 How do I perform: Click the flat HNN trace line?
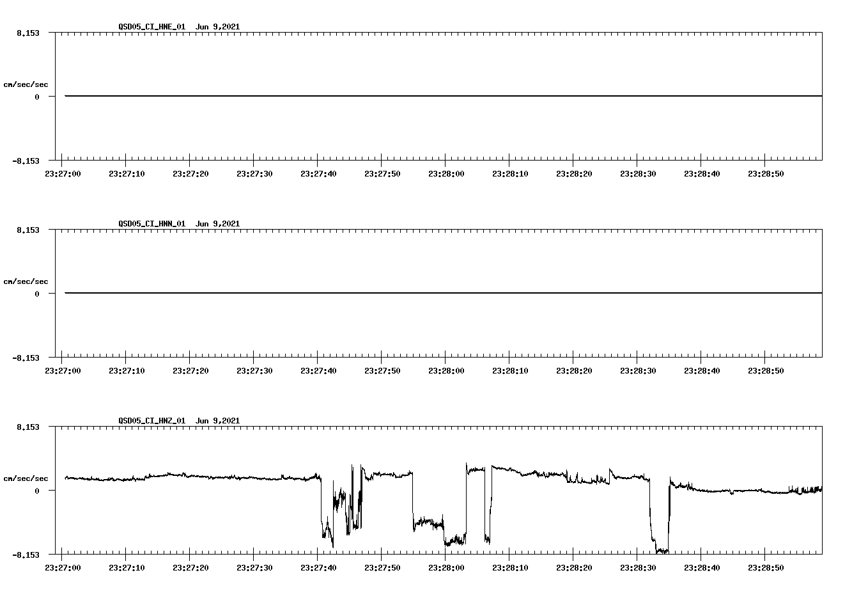pyautogui.click(x=444, y=293)
